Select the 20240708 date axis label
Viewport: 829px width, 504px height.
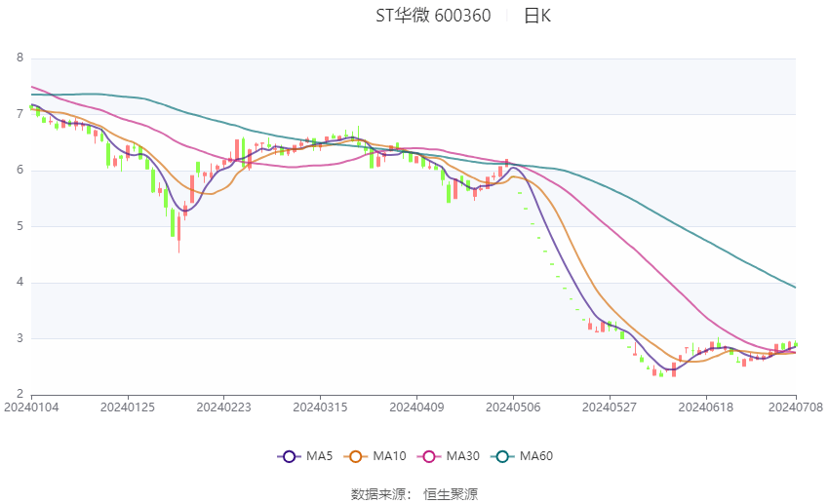(796, 407)
